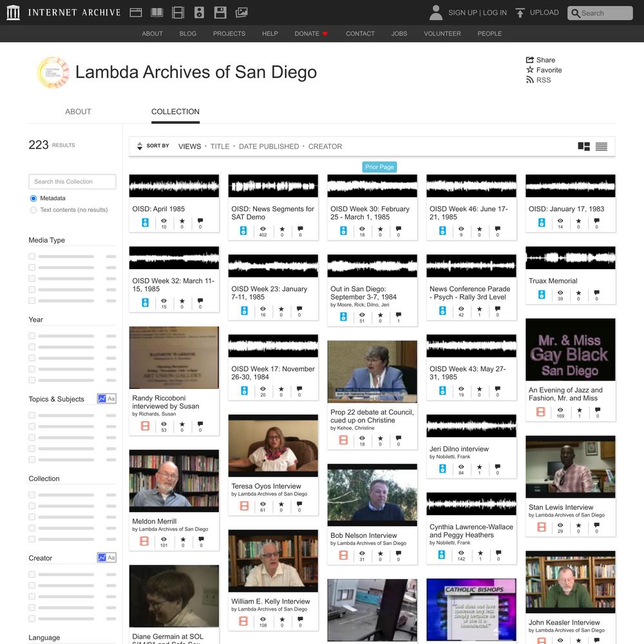Open the PEOPLE nav item
Screen dimensions: 644x644
pyautogui.click(x=489, y=33)
